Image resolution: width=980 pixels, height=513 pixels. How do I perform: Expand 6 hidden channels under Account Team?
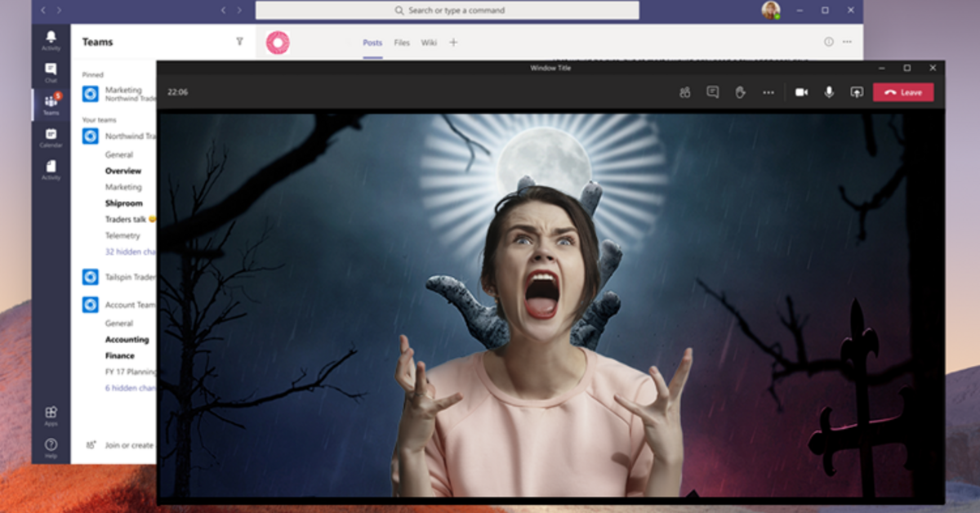click(130, 388)
